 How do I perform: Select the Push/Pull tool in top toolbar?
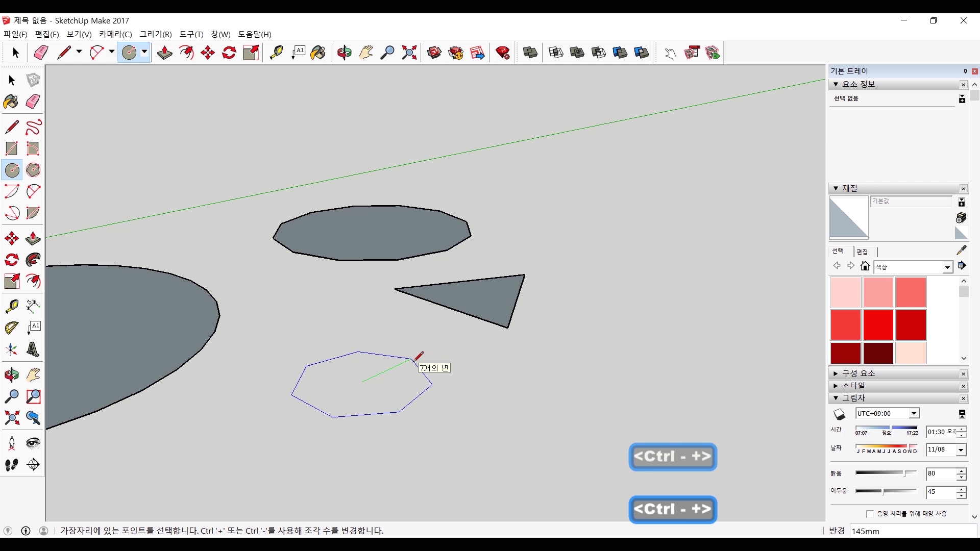tap(164, 53)
